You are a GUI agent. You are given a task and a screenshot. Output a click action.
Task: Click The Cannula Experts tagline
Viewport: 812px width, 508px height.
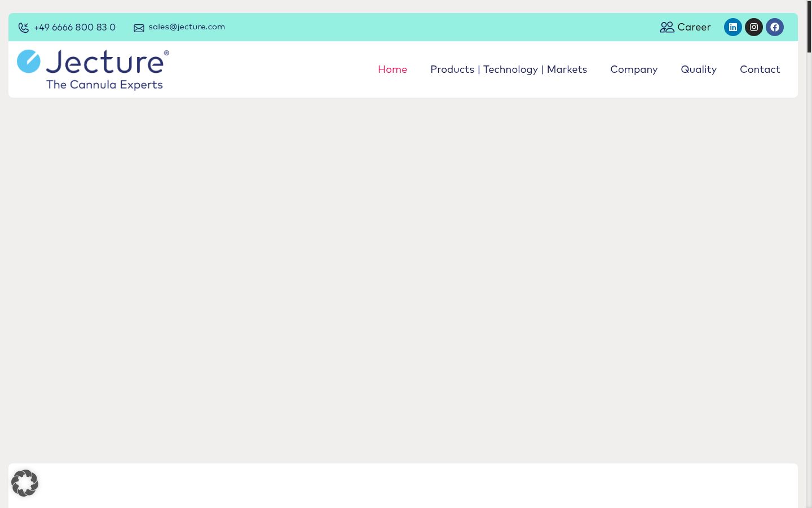tap(104, 85)
